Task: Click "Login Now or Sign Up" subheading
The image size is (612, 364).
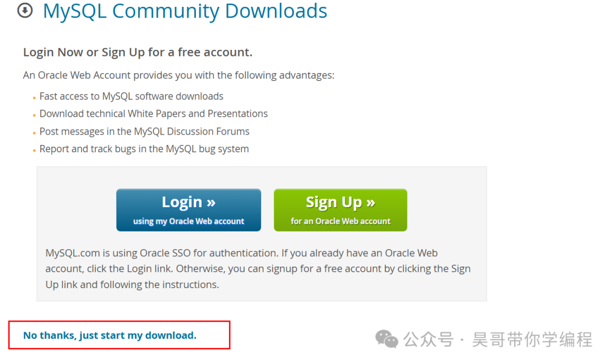Action: pyautogui.click(x=138, y=52)
